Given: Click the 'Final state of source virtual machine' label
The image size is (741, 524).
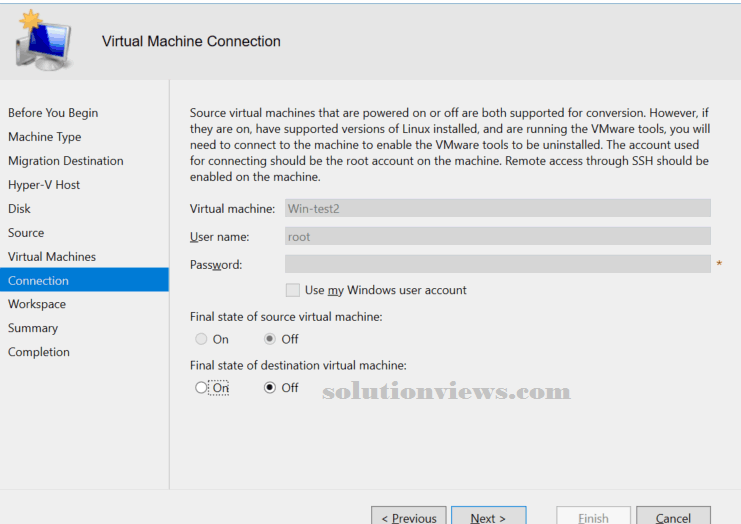Looking at the screenshot, I should [x=286, y=317].
